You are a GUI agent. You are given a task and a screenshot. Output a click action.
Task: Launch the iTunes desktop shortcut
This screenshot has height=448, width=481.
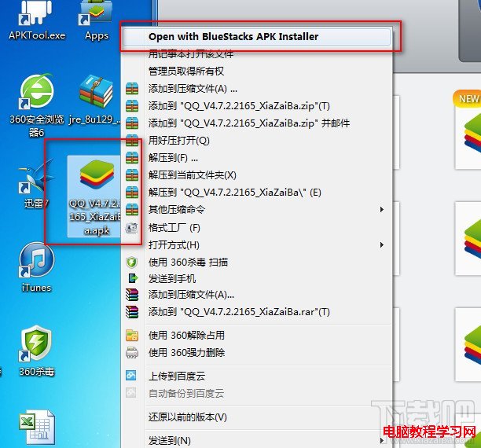[37, 267]
